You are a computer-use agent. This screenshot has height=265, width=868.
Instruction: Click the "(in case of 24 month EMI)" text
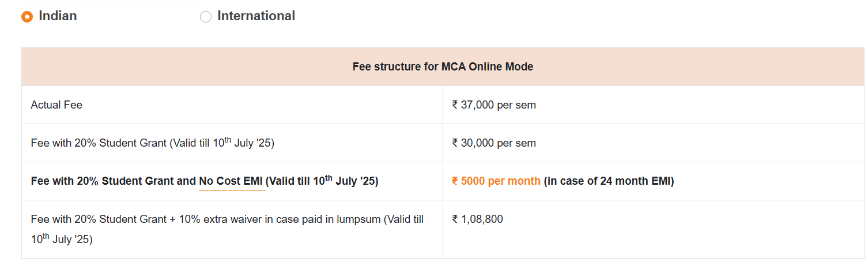609,181
